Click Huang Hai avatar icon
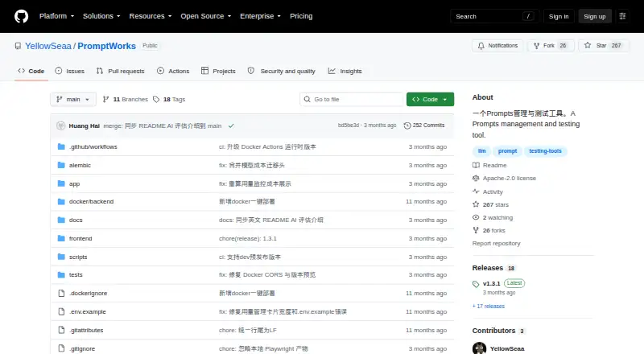Image resolution: width=644 pixels, height=354 pixels. pyautogui.click(x=61, y=126)
